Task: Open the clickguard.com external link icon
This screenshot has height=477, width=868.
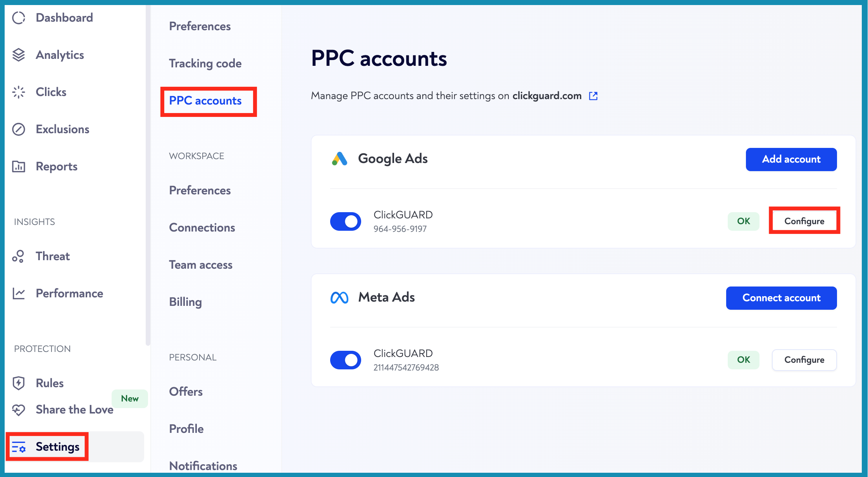Action: click(593, 96)
